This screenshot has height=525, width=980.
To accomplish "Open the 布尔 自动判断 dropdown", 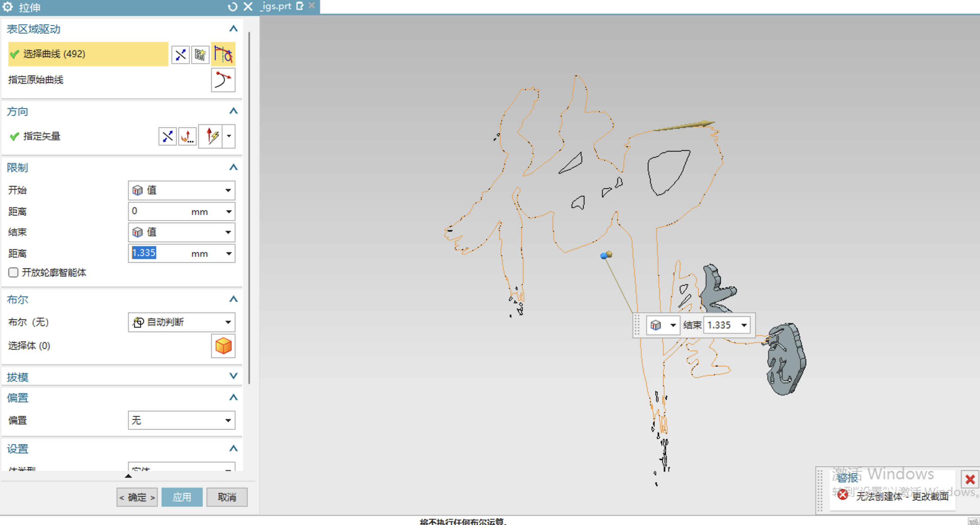I will click(x=181, y=322).
